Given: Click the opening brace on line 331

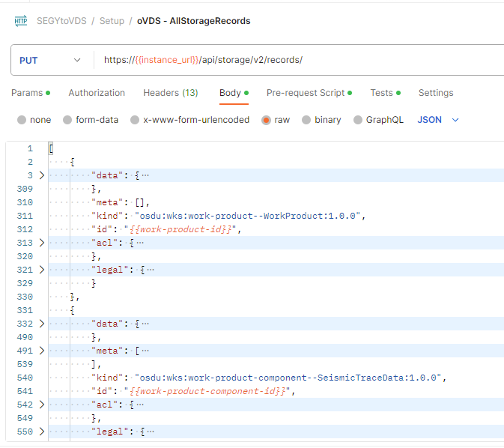Looking at the screenshot, I should [x=73, y=310].
